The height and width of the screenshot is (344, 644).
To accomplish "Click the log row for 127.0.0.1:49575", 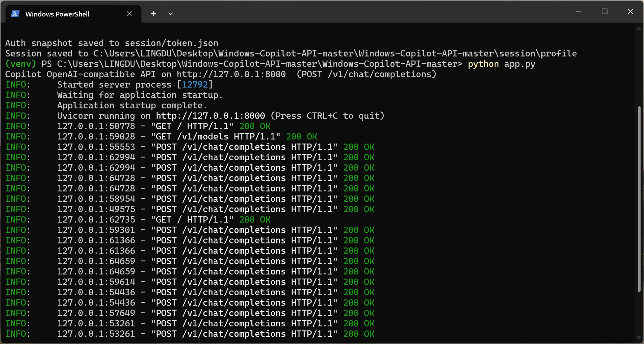I will click(x=190, y=209).
